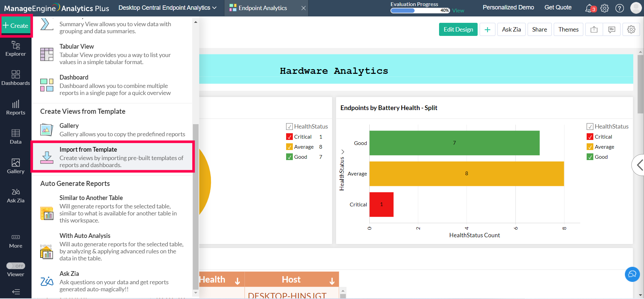The height and width of the screenshot is (299, 644).
Task: Click the evaluation View link
Action: [458, 11]
